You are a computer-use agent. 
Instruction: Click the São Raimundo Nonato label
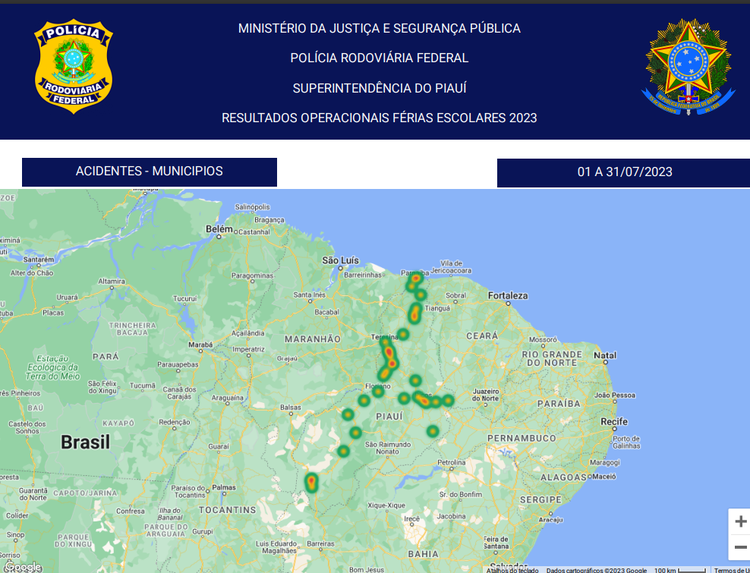(x=388, y=448)
